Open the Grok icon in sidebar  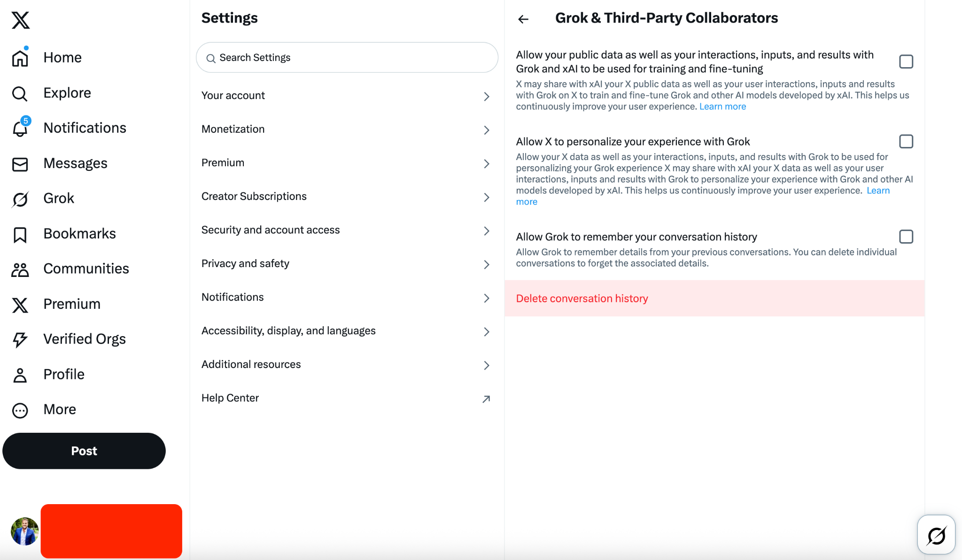point(20,199)
